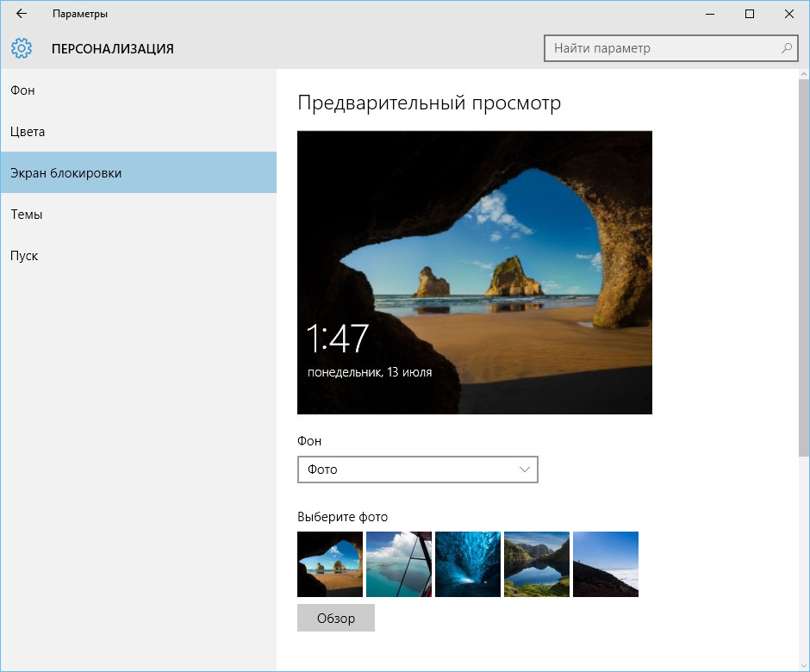Viewport: 810px width, 672px height.
Task: Choose the mountain lake photo thumbnail
Action: coord(537,564)
